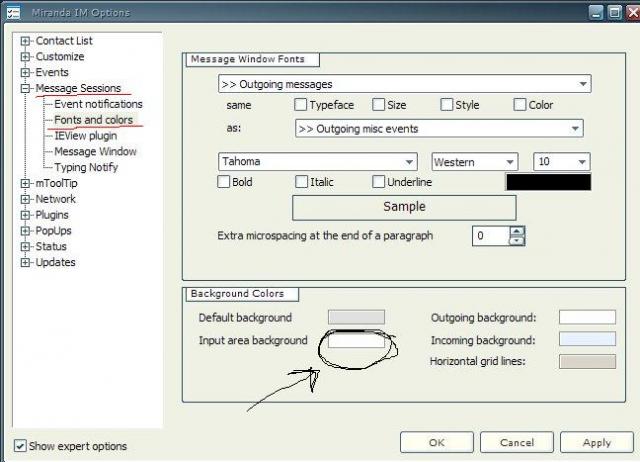Viewport: 640px width, 462px height.
Task: Pick the Outgoing background color swatch
Action: point(587,317)
